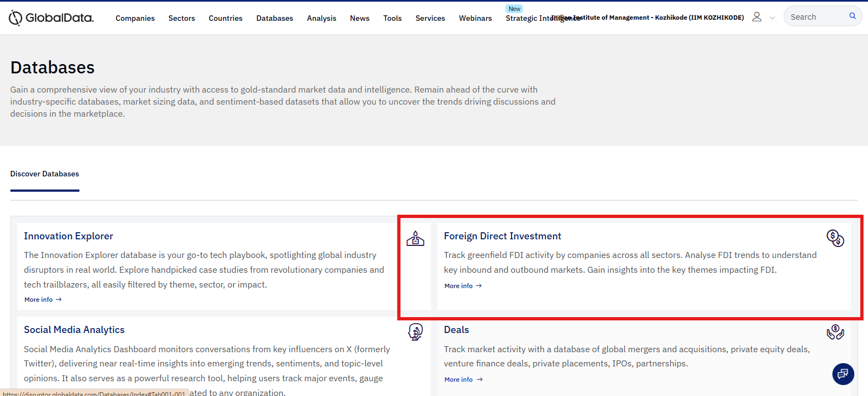Select the Discover Databases tab

click(44, 174)
